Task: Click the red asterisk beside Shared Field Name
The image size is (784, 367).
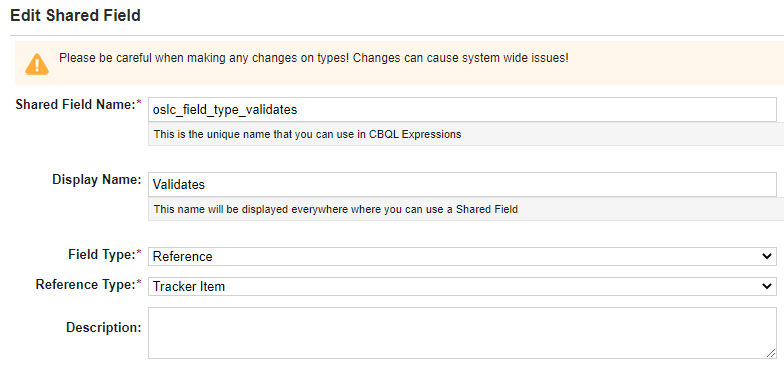Action: [x=139, y=102]
